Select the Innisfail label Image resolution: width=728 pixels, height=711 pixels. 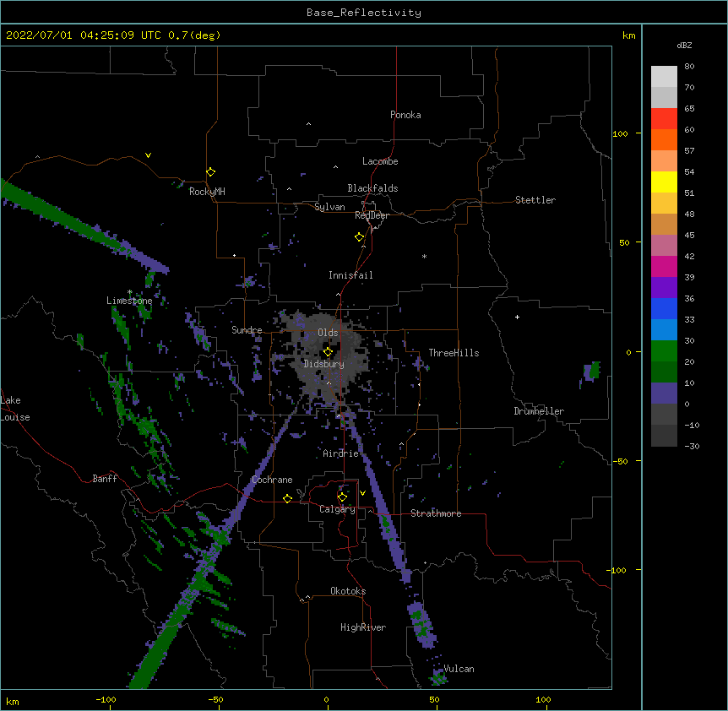coord(350,275)
